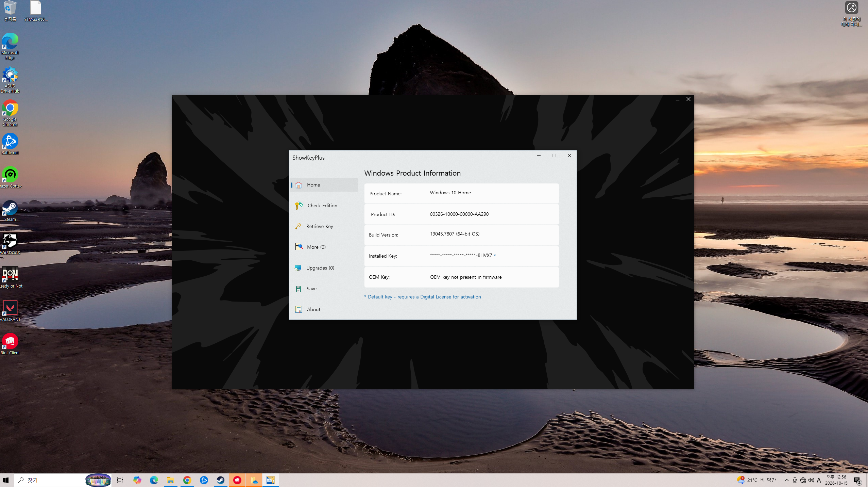Open the More (0) section
Image resolution: width=868 pixels, height=487 pixels.
(x=324, y=247)
